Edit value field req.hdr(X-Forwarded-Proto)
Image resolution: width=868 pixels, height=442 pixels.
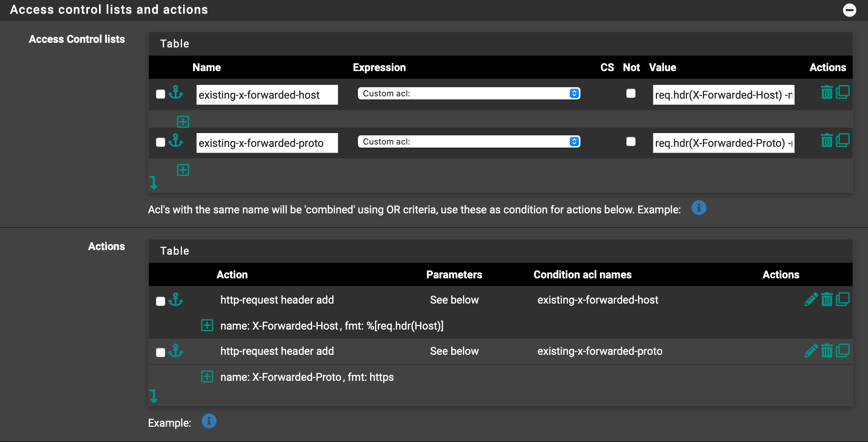(723, 143)
